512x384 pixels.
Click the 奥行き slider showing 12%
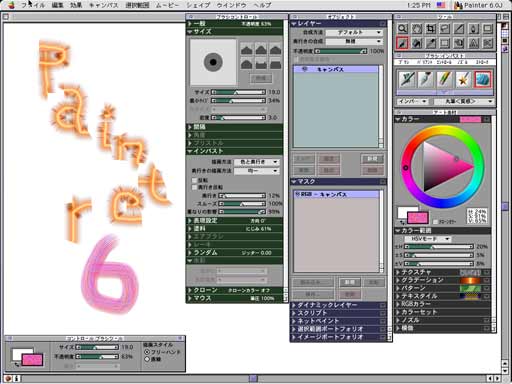click(x=242, y=196)
